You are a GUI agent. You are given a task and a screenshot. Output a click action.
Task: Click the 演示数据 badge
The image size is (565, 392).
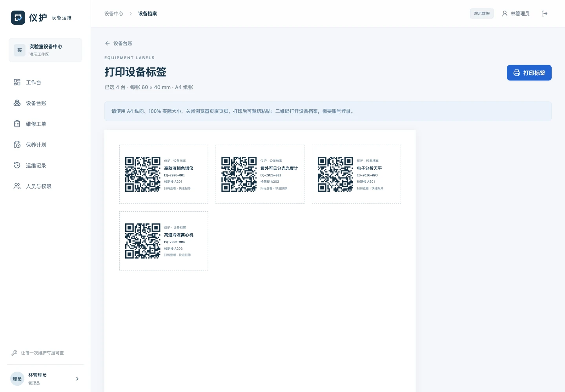482,14
